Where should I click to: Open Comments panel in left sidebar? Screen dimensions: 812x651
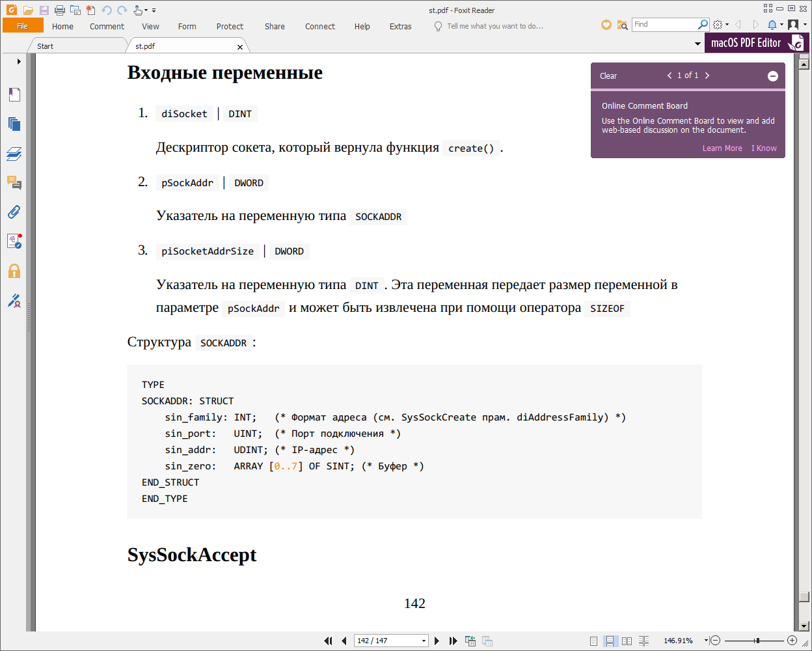(x=14, y=182)
